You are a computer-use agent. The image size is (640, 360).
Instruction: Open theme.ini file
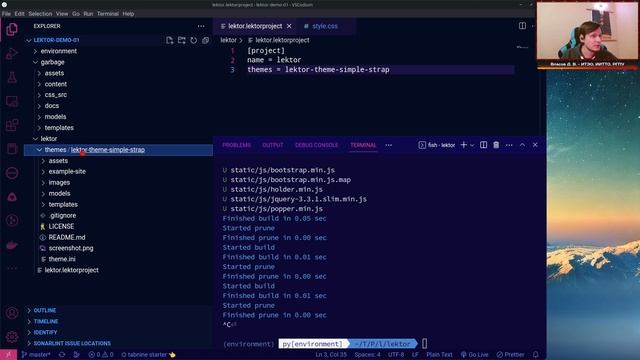tap(62, 259)
